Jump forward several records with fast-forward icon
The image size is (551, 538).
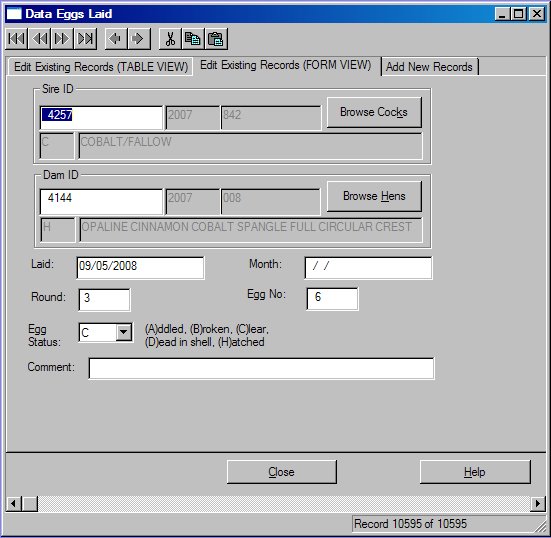click(x=62, y=39)
